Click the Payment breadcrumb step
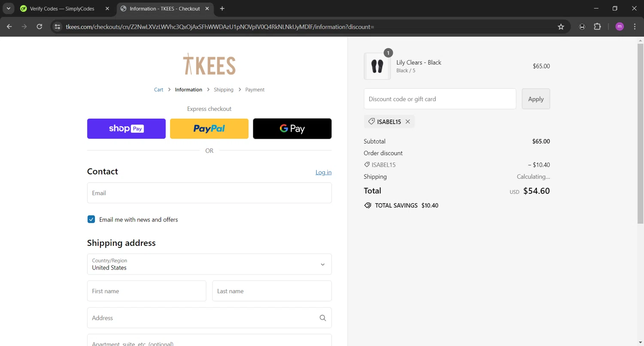644x346 pixels. tap(255, 90)
